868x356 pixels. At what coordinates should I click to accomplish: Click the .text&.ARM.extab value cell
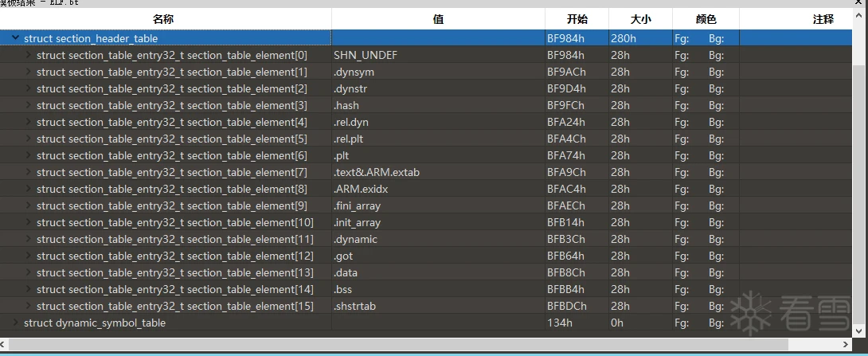(439, 172)
